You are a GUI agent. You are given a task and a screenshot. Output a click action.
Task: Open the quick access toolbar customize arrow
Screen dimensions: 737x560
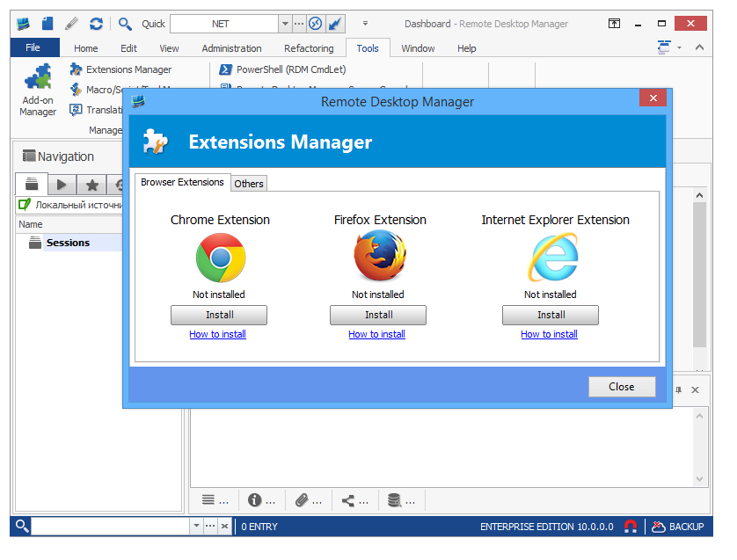365,24
